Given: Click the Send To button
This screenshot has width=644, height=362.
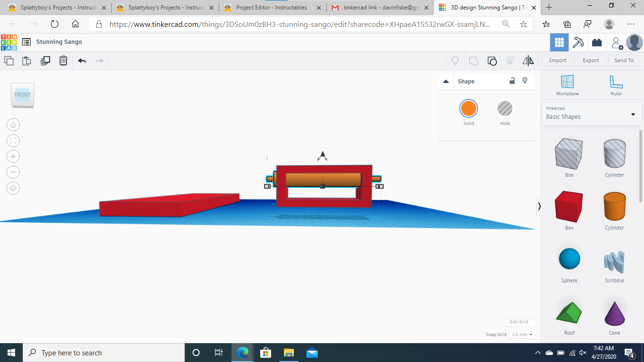Looking at the screenshot, I should (624, 60).
